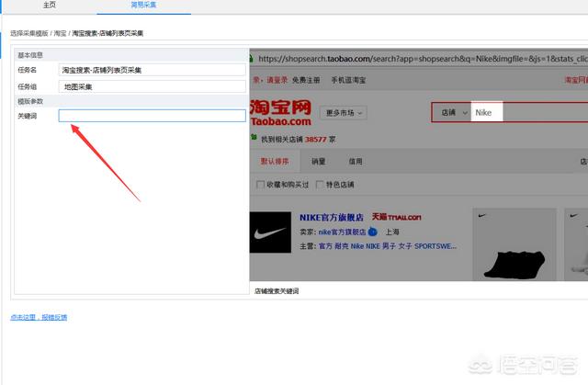This screenshot has height=385, width=588.
Task: Check the 收藏和购买过 checkbox
Action: tap(260, 185)
